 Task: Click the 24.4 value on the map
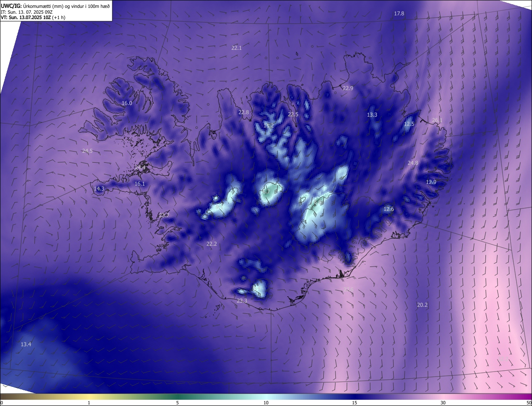[140, 168]
